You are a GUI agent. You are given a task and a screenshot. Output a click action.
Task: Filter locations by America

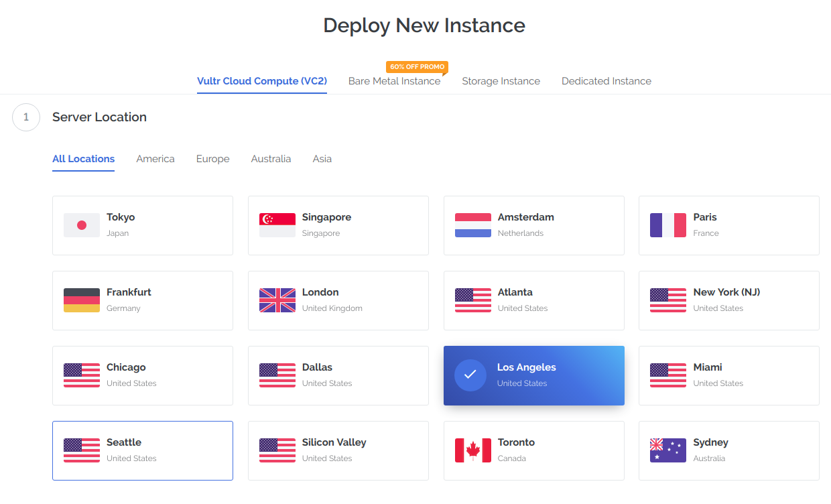click(x=155, y=159)
